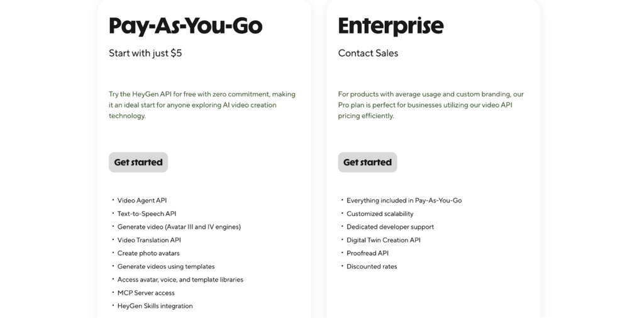Click the Create photo avatars feature

(148, 253)
